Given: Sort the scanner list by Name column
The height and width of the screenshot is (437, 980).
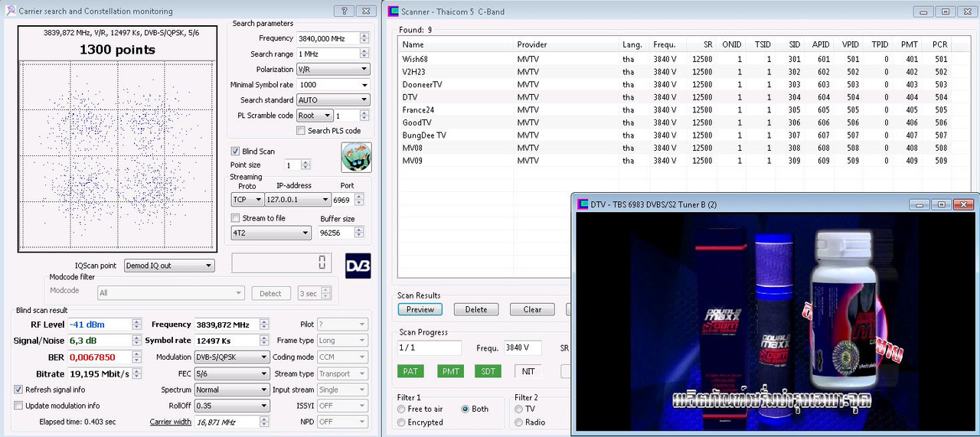Looking at the screenshot, I should tap(456, 44).
